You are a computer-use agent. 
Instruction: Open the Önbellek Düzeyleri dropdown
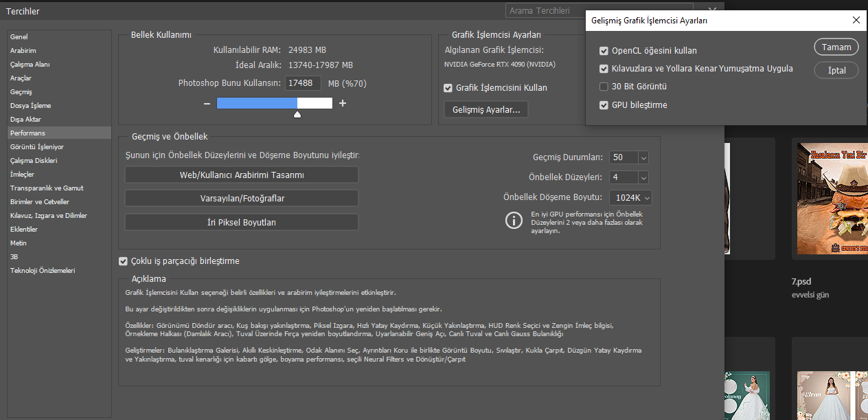(643, 177)
